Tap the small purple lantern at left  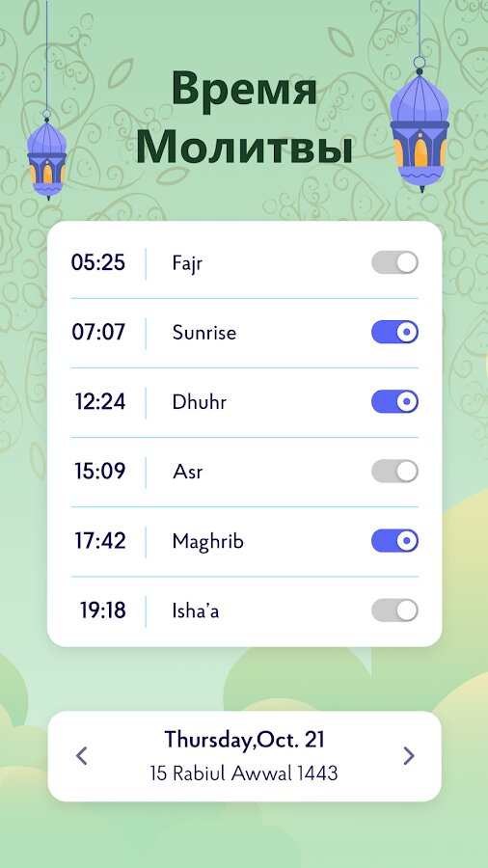coord(47,155)
